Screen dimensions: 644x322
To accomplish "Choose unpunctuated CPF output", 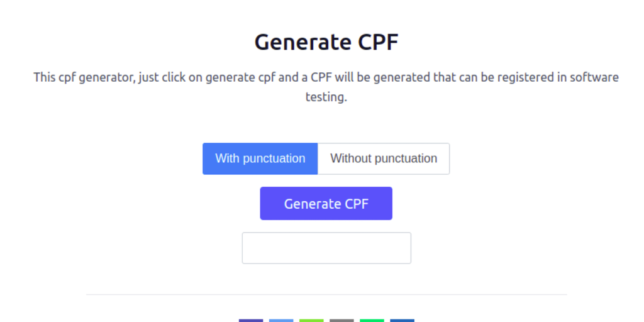I will tap(384, 158).
